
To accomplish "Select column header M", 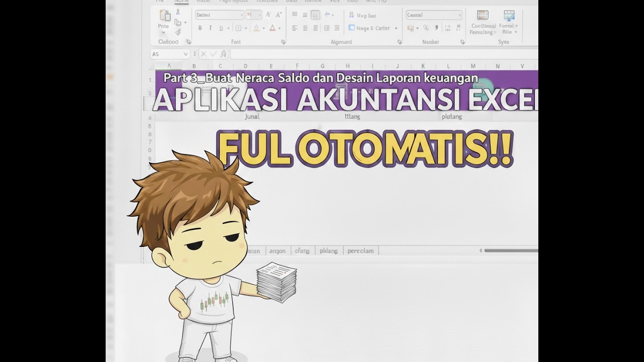I will point(473,66).
